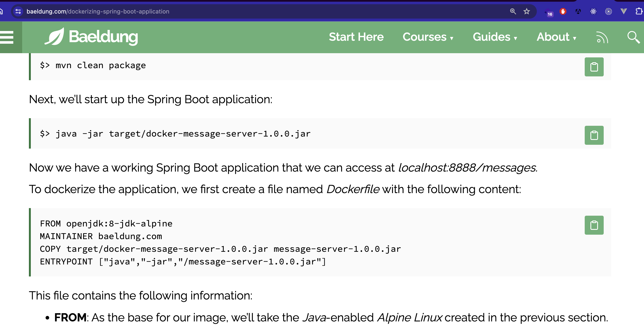The width and height of the screenshot is (644, 325).
Task: Click the browser home icon
Action: click(x=1, y=11)
